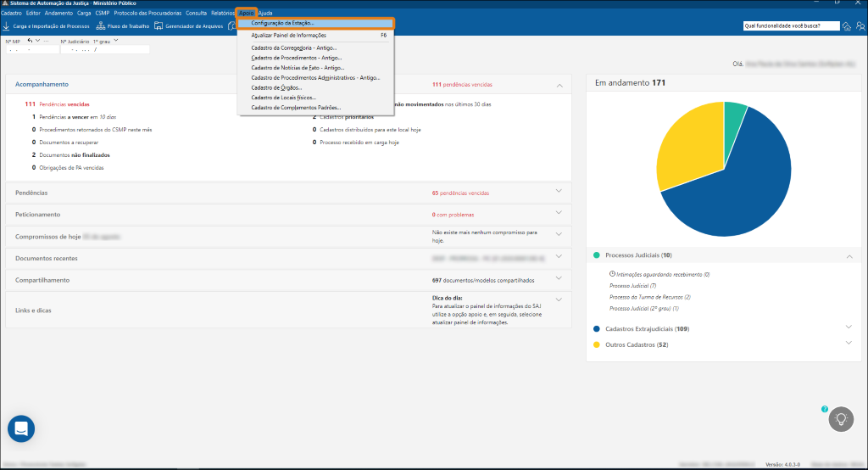Collapse the Processos Judiciais (10) group

[x=849, y=256]
